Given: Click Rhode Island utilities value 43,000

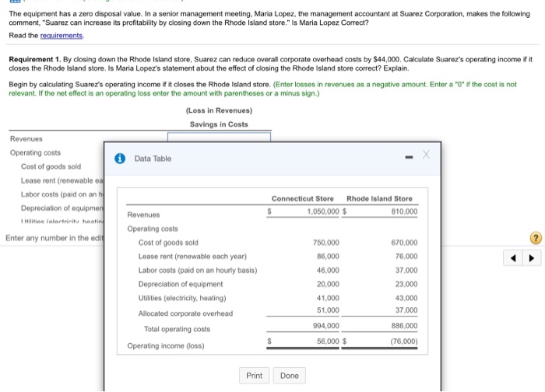Looking at the screenshot, I should tap(406, 298).
